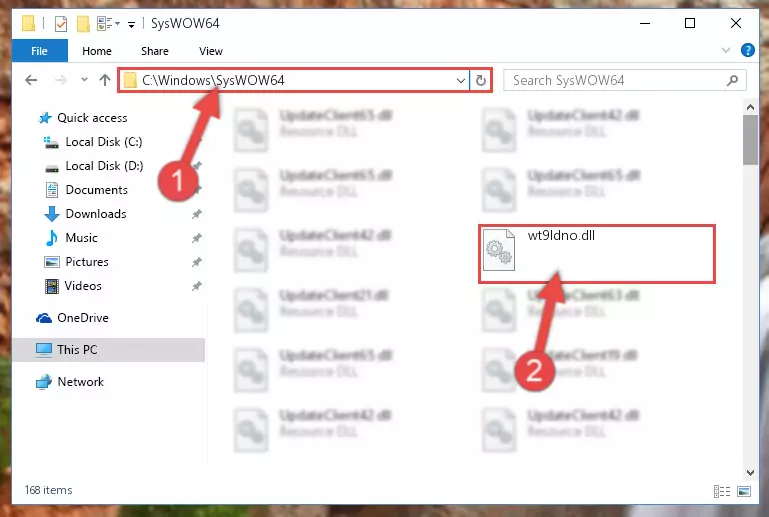Open Customize Quick Access Toolbar dropdown
769x517 pixels.
tap(131, 25)
